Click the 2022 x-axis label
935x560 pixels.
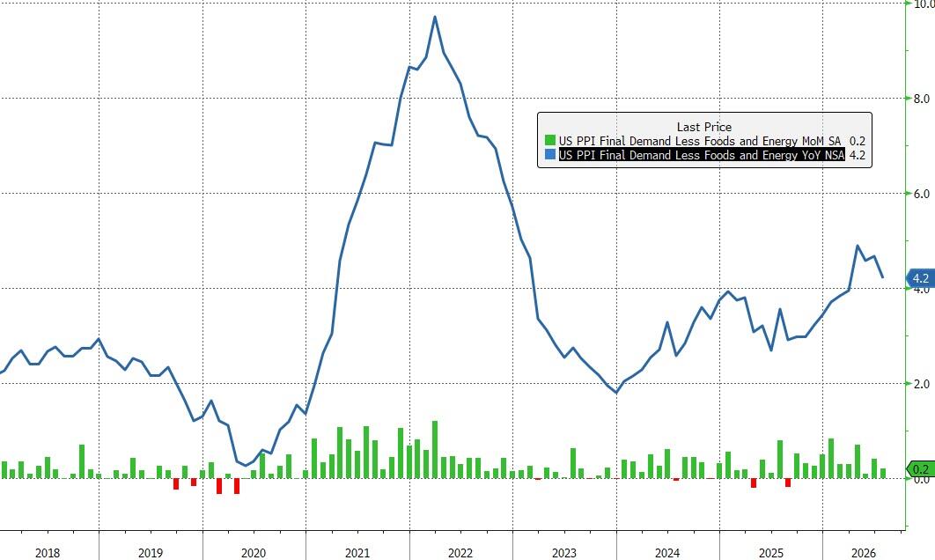click(460, 553)
